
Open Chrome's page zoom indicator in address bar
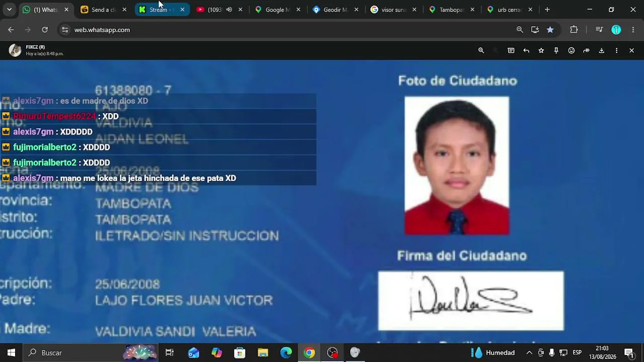pos(520,30)
